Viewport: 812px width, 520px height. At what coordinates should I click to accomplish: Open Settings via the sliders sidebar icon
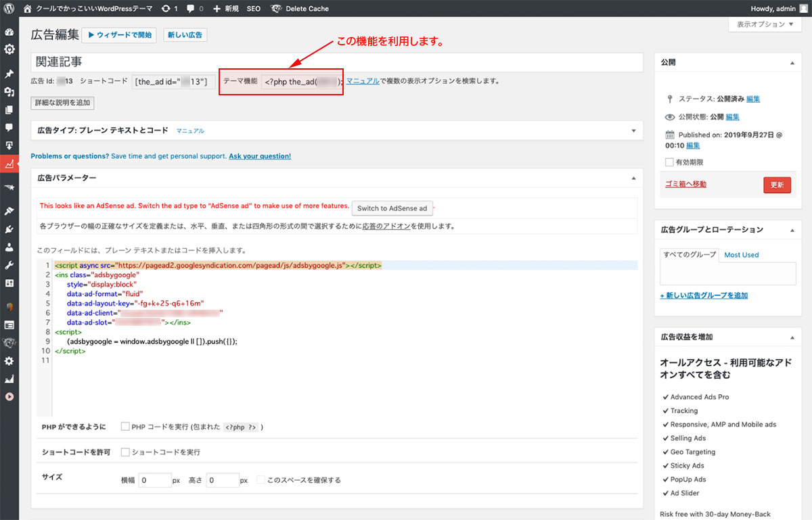click(x=9, y=283)
